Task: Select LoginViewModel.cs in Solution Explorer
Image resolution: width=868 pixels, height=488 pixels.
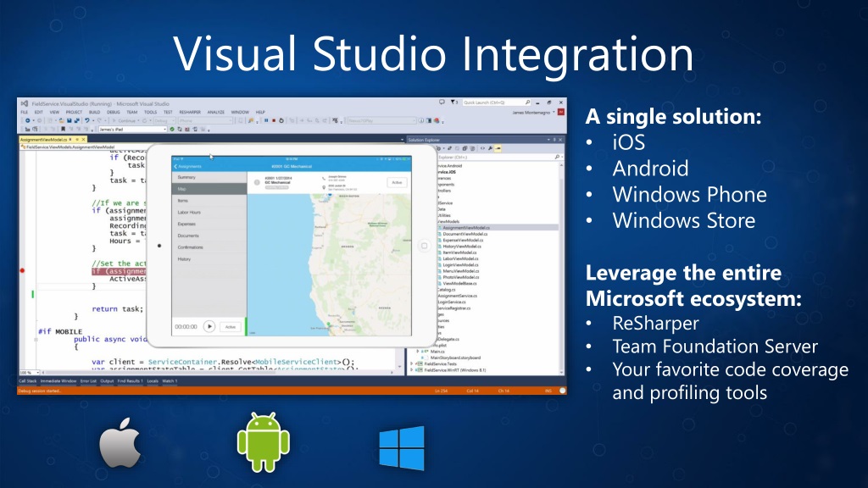Action: pyautogui.click(x=460, y=265)
